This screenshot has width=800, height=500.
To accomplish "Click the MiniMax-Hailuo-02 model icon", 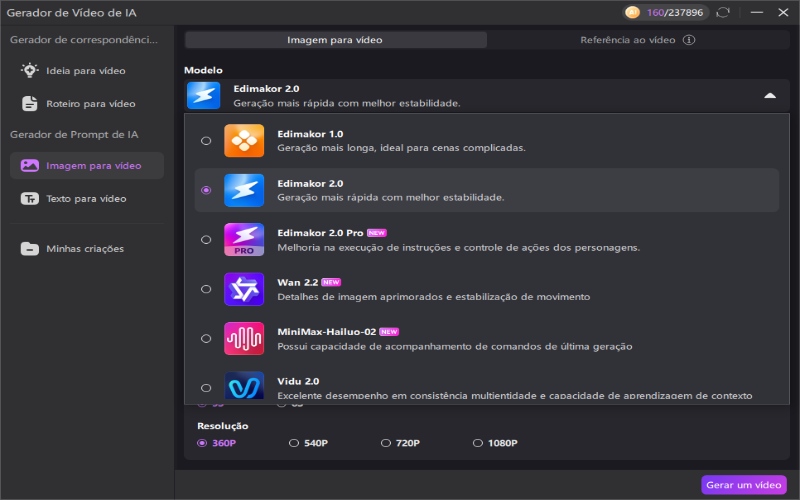I will pos(244,339).
